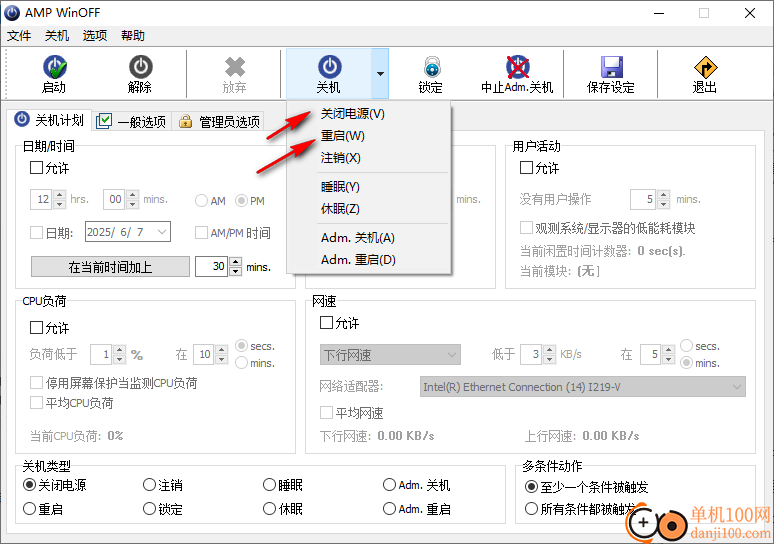
Task: Toggle the 日期 checkbox
Action: click(x=37, y=233)
